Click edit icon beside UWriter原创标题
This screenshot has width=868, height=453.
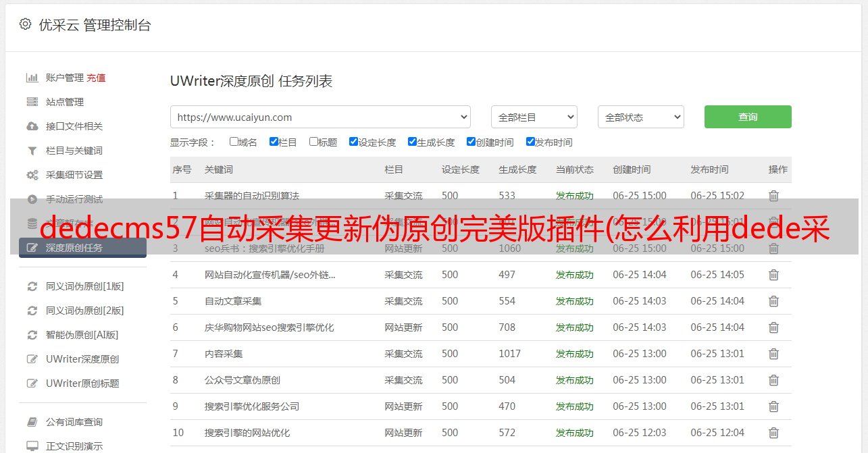pos(32,383)
